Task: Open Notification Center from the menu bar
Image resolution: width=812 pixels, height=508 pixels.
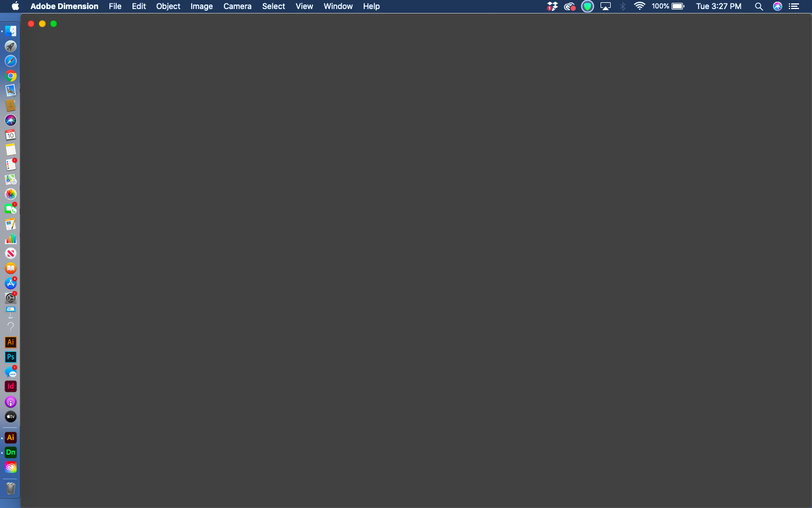Action: pyautogui.click(x=795, y=6)
